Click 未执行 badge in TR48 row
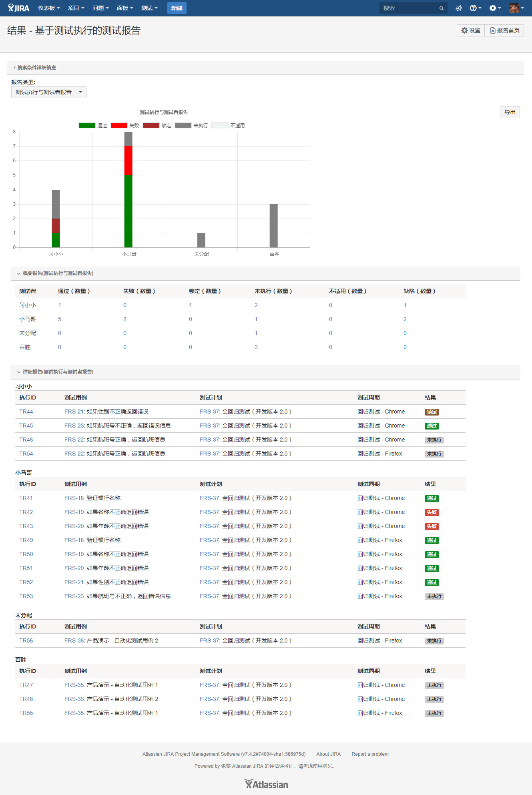The width and height of the screenshot is (532, 795). point(434,699)
